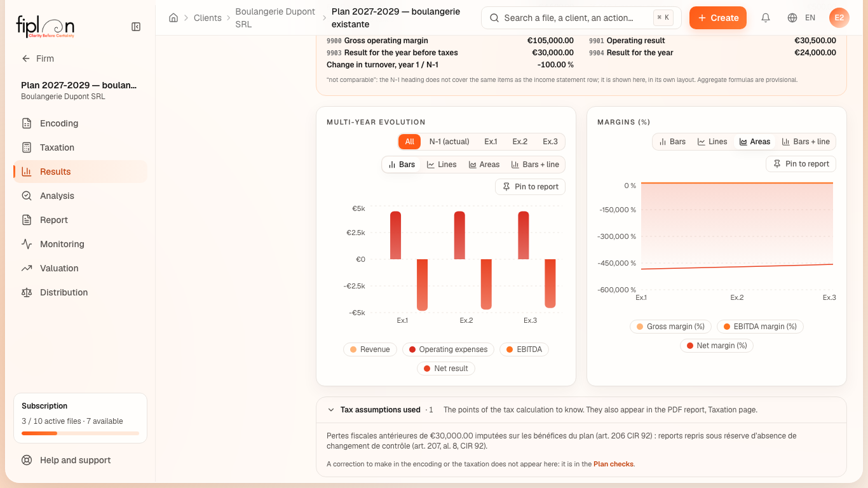Open Taxation in sidebar

point(80,147)
